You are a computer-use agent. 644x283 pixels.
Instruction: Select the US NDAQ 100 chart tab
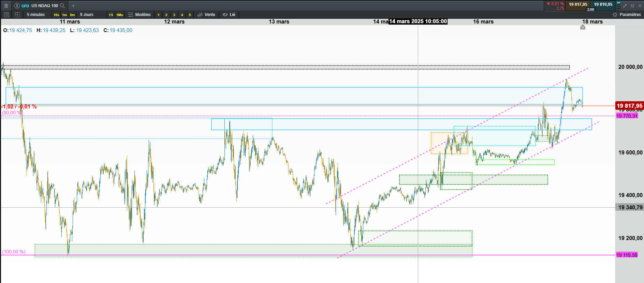(x=40, y=6)
